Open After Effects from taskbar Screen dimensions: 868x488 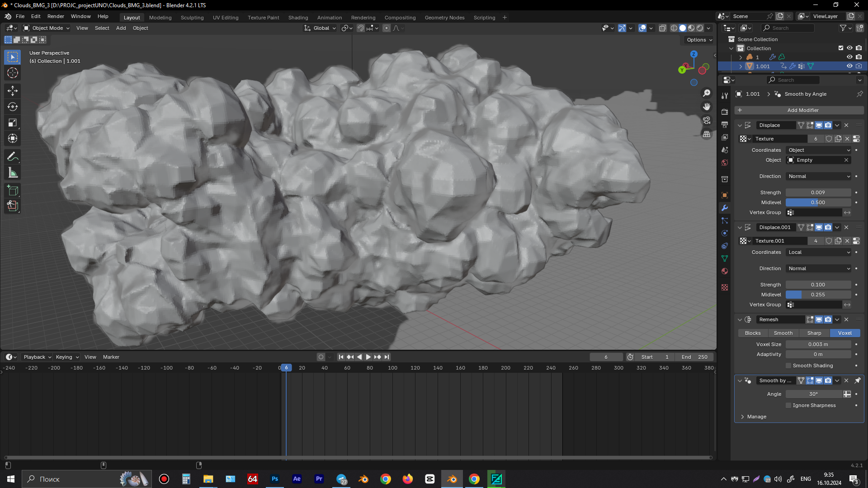[x=297, y=479]
